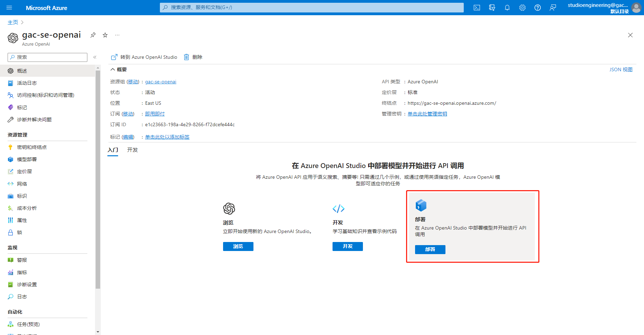Select 概述 in the left menu
This screenshot has width=644, height=335.
48,71
